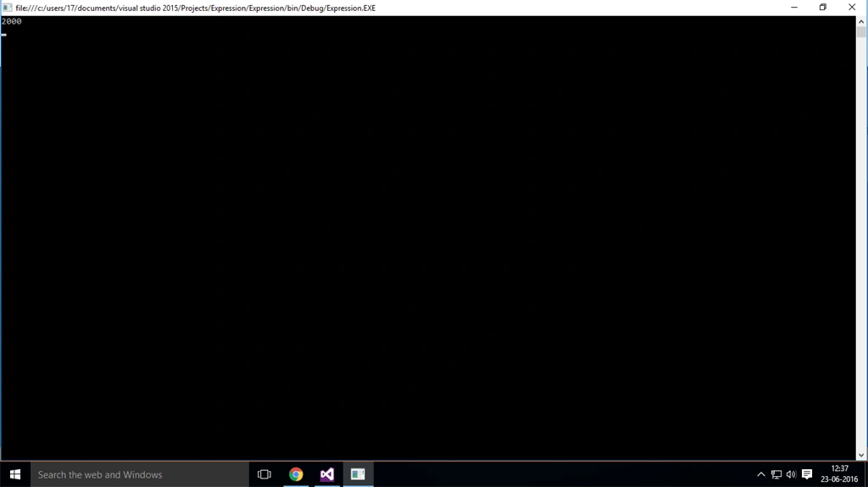The width and height of the screenshot is (868, 487).
Task: Click the window title path text
Action: (x=196, y=8)
